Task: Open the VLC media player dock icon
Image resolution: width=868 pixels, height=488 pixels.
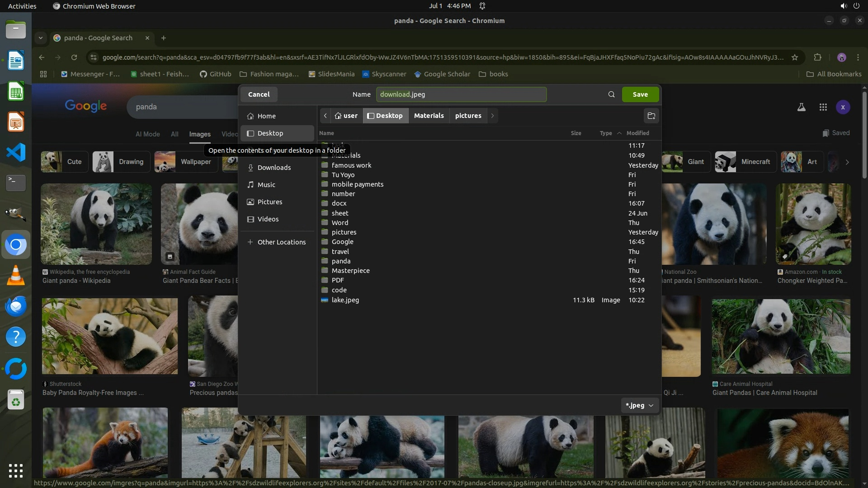Action: [16, 275]
